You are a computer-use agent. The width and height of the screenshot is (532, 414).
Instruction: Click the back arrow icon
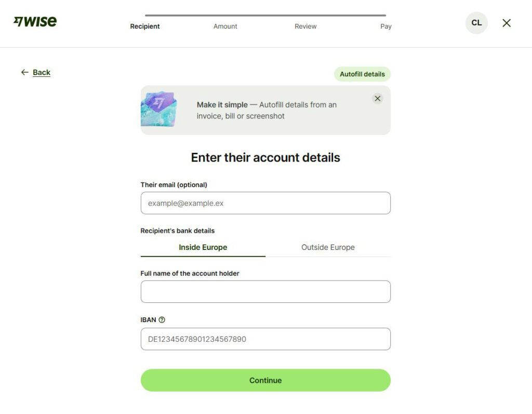click(x=25, y=72)
